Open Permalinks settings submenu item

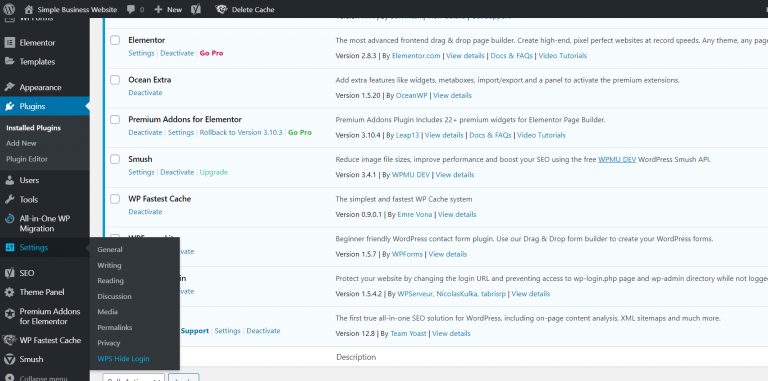[x=115, y=327]
